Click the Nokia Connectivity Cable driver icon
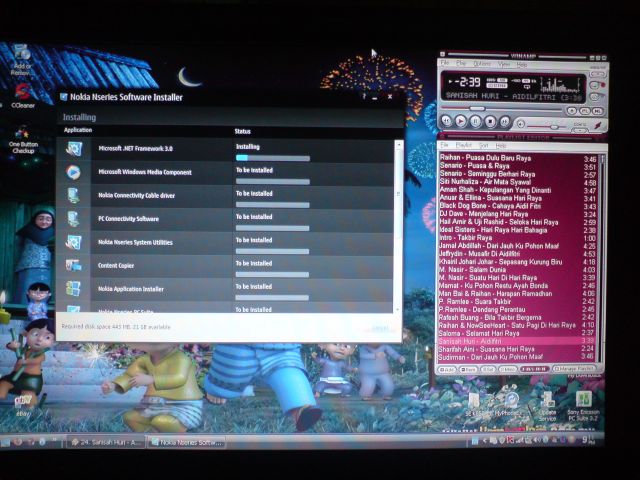The image size is (640, 480). 73,195
